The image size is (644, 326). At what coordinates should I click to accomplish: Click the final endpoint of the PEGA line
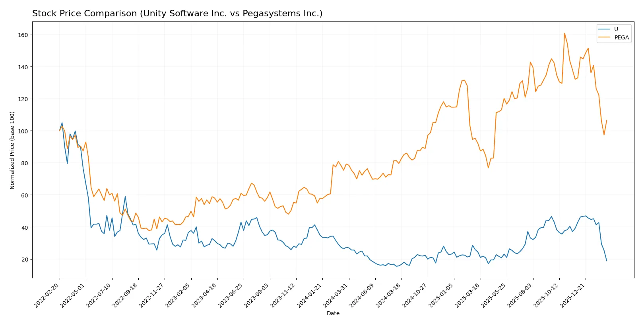pos(607,120)
